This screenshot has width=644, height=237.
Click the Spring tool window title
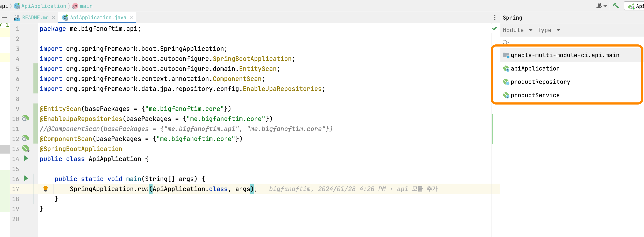pyautogui.click(x=512, y=18)
